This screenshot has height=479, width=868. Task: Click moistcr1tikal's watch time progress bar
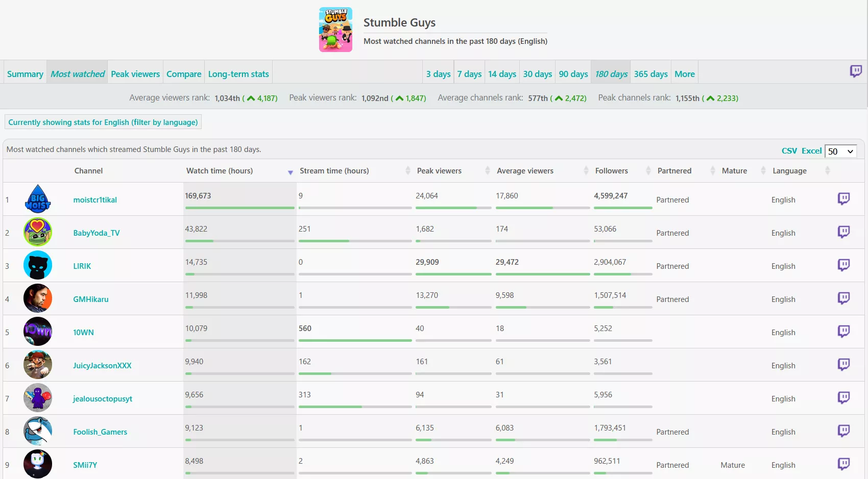(240, 208)
